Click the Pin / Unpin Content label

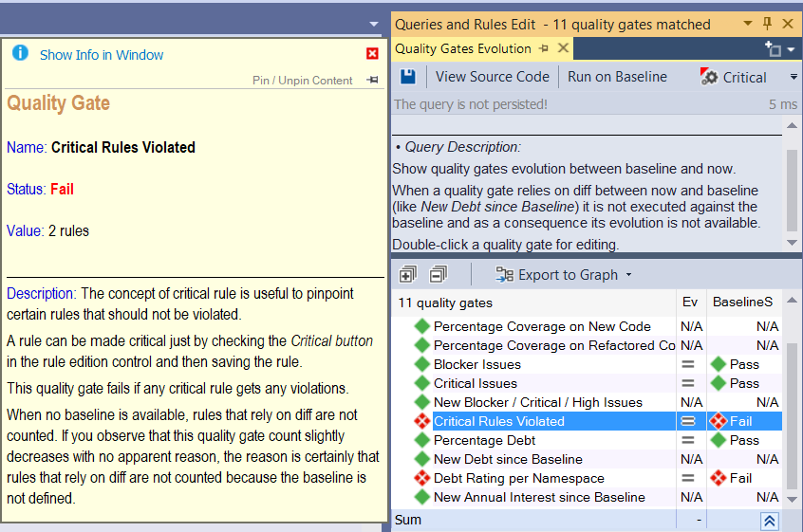coord(302,81)
